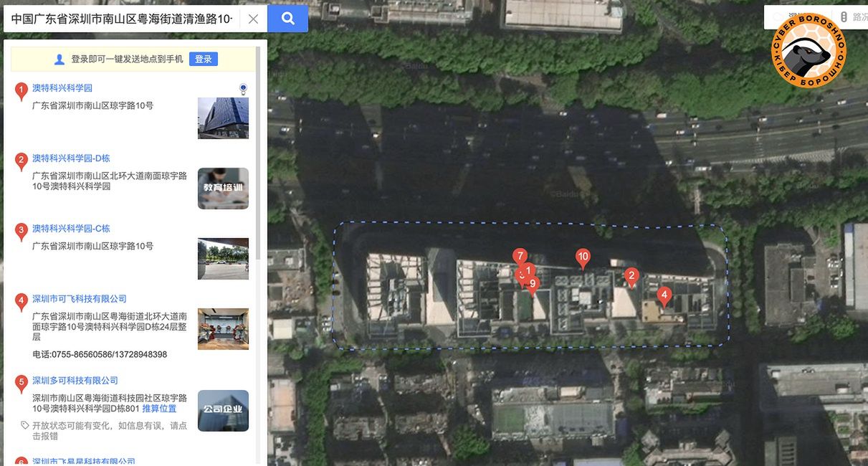This screenshot has width=868, height=466.
Task: Click the building photo thumbnail of result 1
Action: click(223, 118)
